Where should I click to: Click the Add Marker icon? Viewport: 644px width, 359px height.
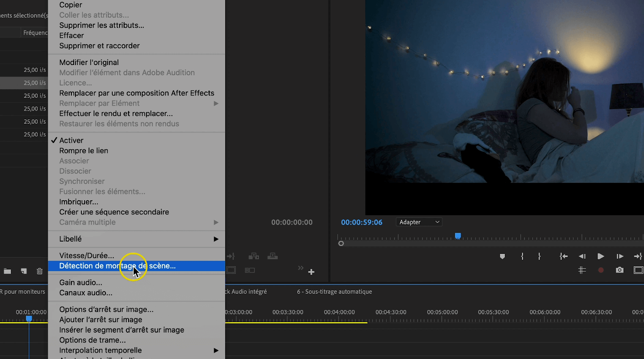[x=502, y=256]
